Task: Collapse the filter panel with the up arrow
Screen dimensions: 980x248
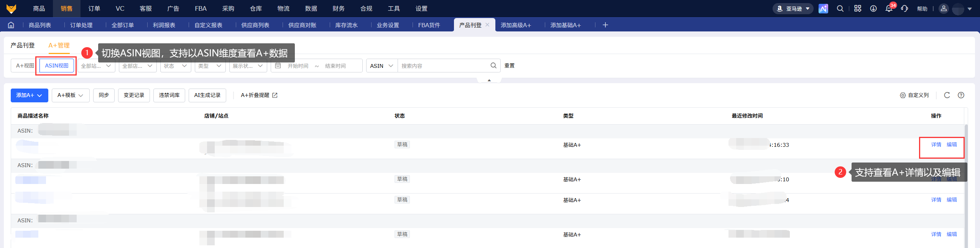Action: coord(489,80)
